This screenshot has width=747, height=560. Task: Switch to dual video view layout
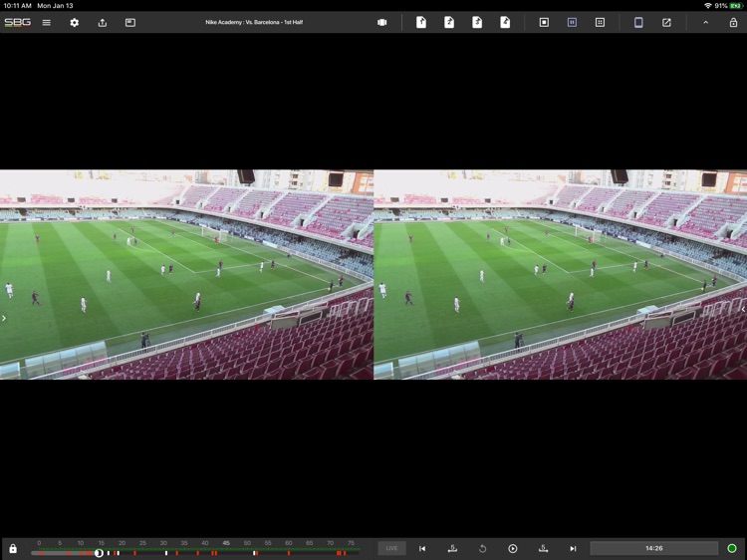[x=572, y=22]
